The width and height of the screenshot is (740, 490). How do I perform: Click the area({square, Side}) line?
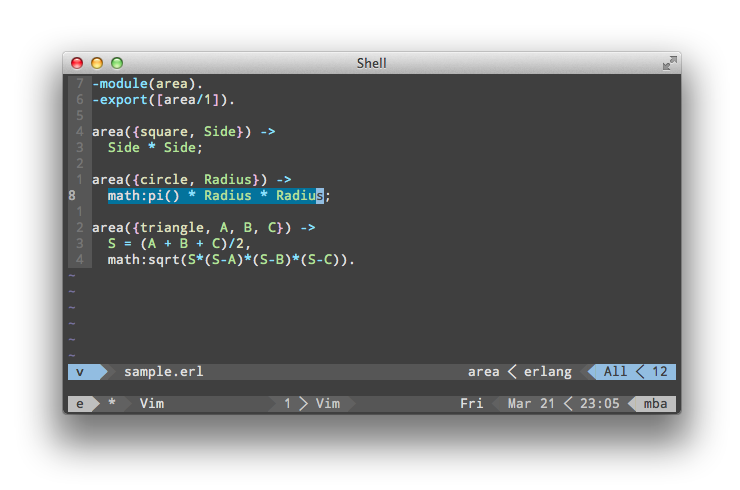click(x=184, y=132)
